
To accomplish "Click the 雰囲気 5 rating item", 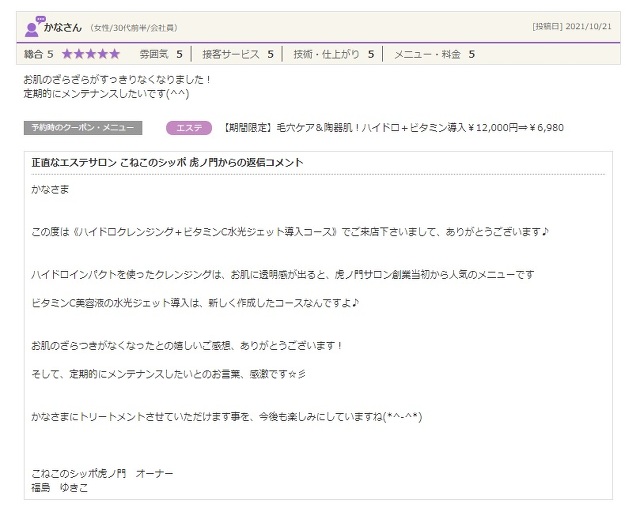I will 160,54.
